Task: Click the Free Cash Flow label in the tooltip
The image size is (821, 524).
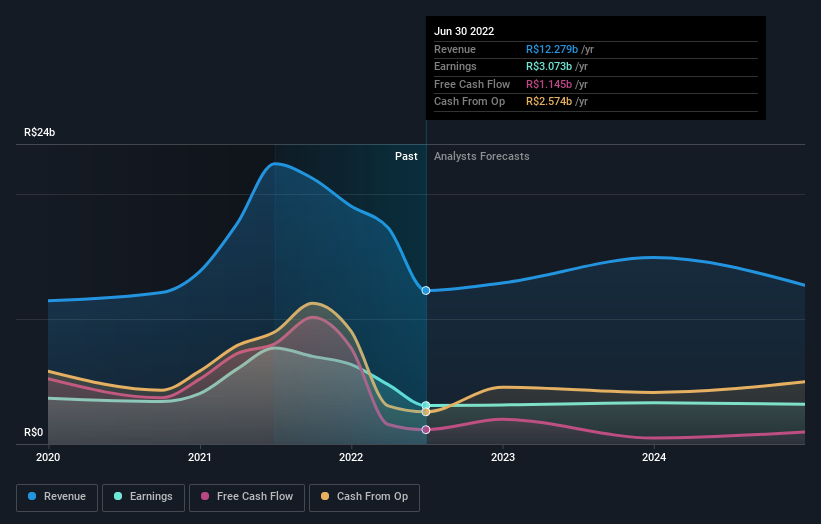Action: pos(472,84)
